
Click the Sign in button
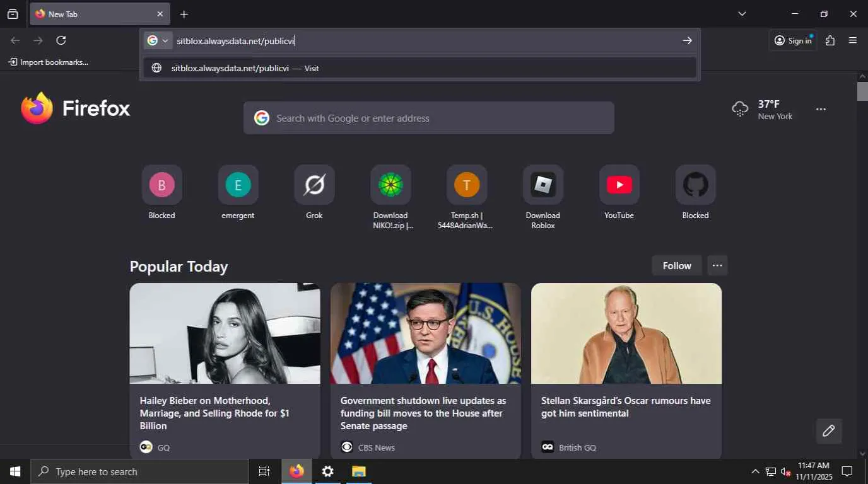(x=793, y=40)
